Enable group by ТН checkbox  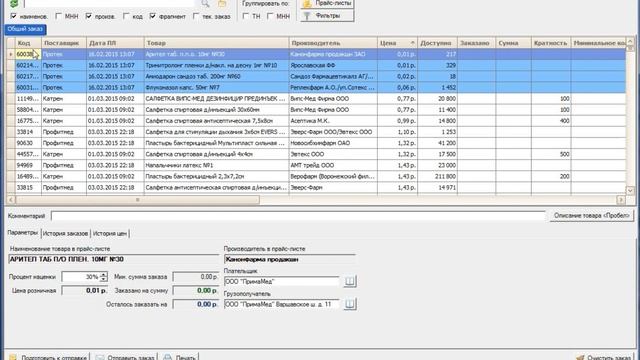[245, 16]
